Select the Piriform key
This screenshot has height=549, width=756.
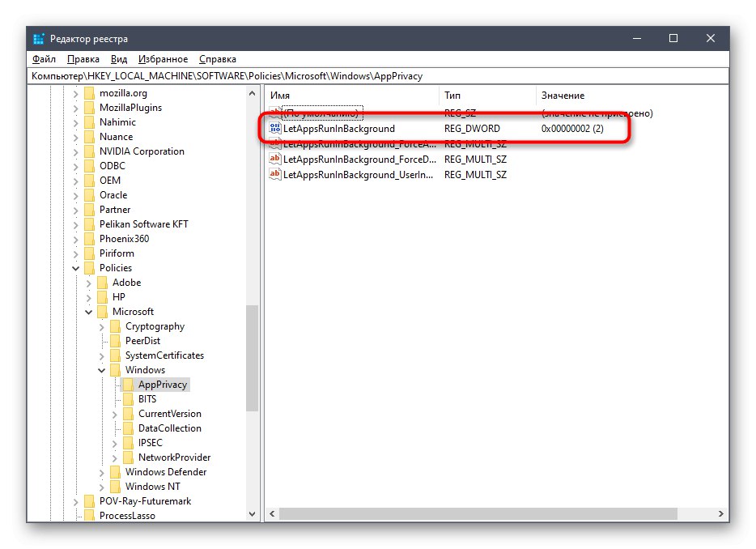(117, 253)
